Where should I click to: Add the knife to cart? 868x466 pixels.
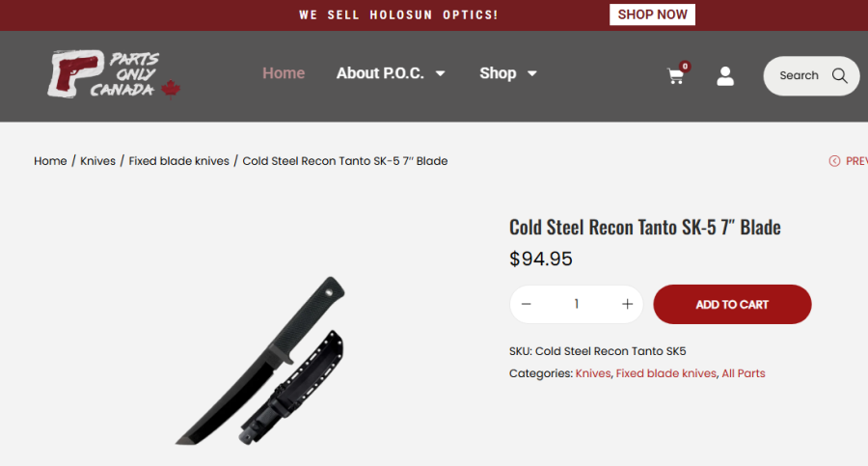[732, 304]
